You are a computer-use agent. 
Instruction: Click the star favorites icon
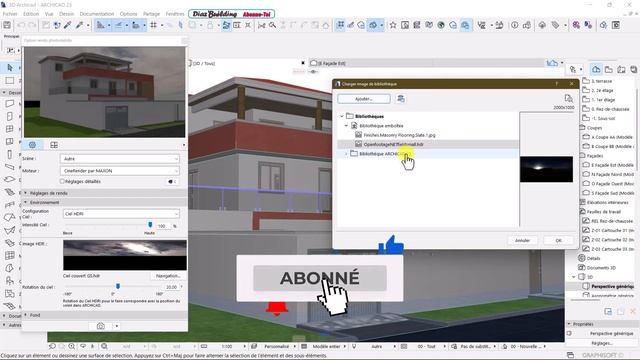click(393, 25)
